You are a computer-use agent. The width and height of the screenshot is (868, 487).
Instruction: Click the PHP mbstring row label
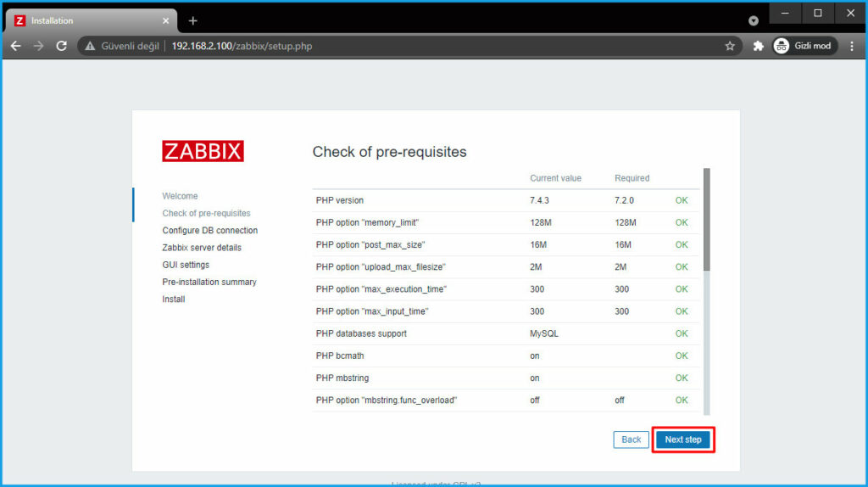[x=342, y=378]
